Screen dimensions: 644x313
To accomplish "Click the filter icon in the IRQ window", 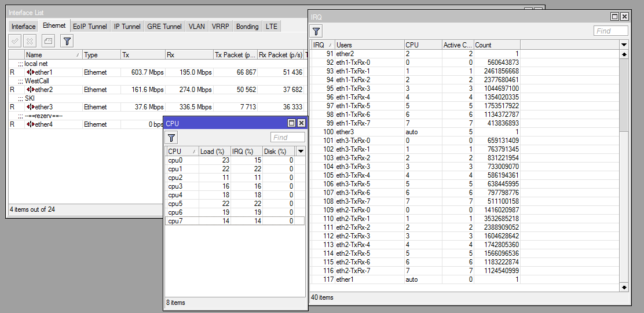I will [x=317, y=31].
